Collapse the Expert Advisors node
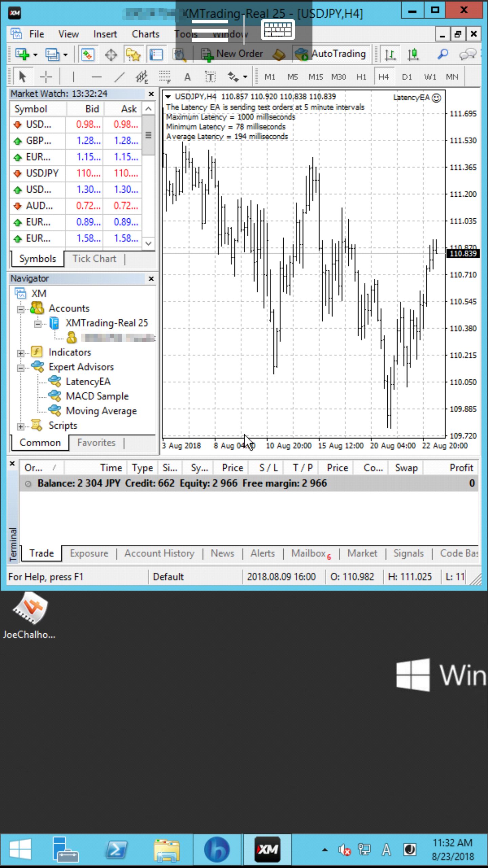 point(21,368)
